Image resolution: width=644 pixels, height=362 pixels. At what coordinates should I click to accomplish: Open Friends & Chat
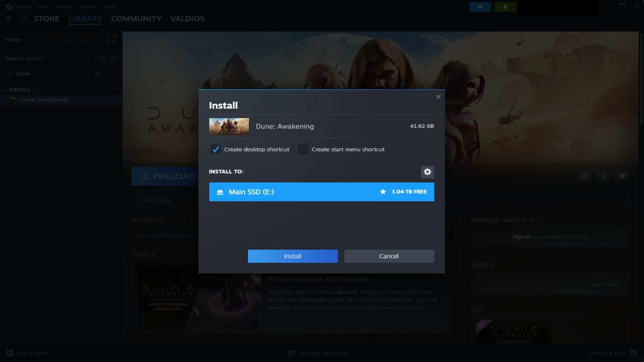click(x=607, y=353)
